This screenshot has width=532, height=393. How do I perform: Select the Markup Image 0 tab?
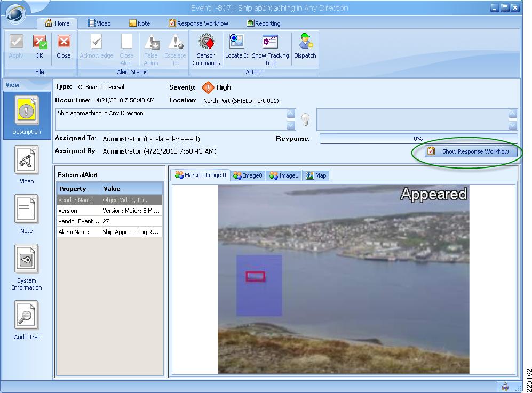click(200, 175)
